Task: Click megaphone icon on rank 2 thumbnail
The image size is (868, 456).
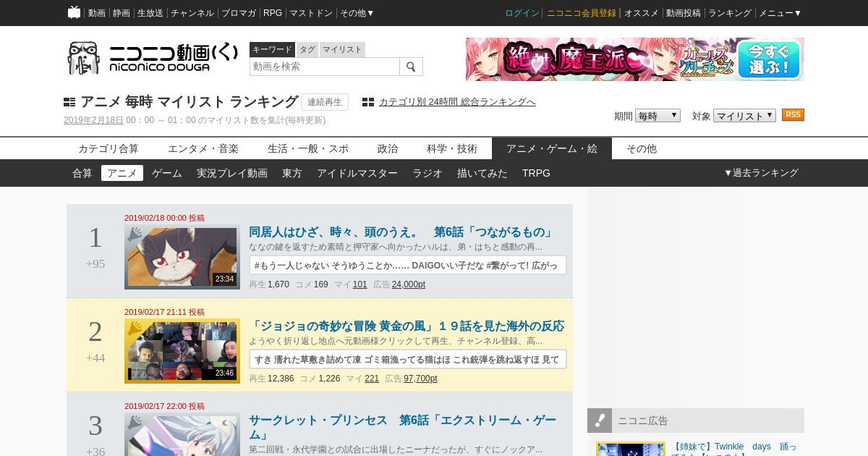Action: (135, 329)
